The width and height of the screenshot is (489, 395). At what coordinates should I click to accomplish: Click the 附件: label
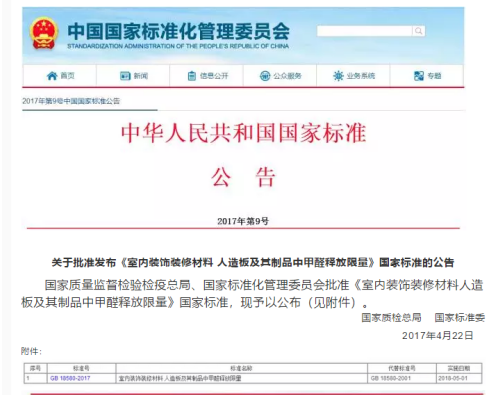pos(31,351)
